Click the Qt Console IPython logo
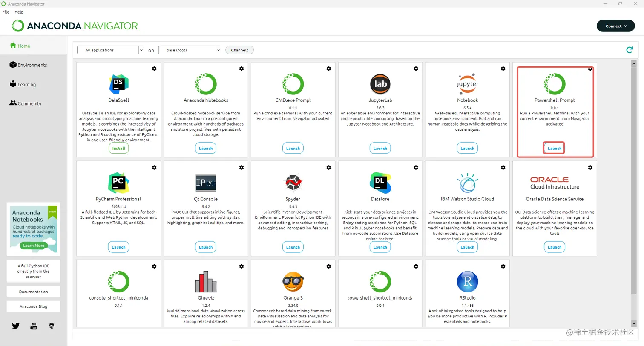This screenshot has width=644, height=346. coord(206,183)
